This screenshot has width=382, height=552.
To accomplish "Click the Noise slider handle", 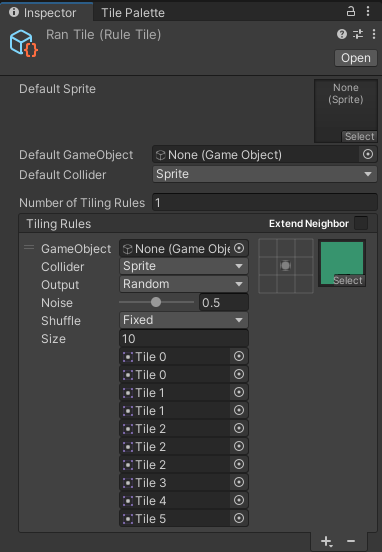I will click(156, 302).
